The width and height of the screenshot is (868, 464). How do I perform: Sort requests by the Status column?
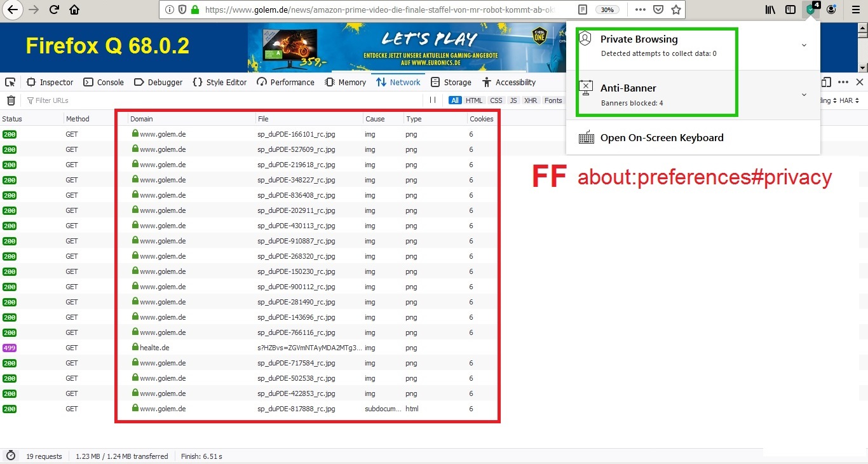coord(32,119)
